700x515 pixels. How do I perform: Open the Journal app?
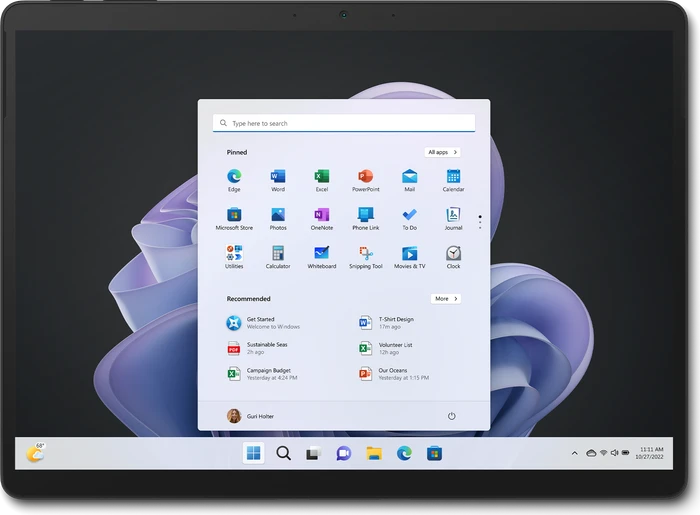(453, 219)
